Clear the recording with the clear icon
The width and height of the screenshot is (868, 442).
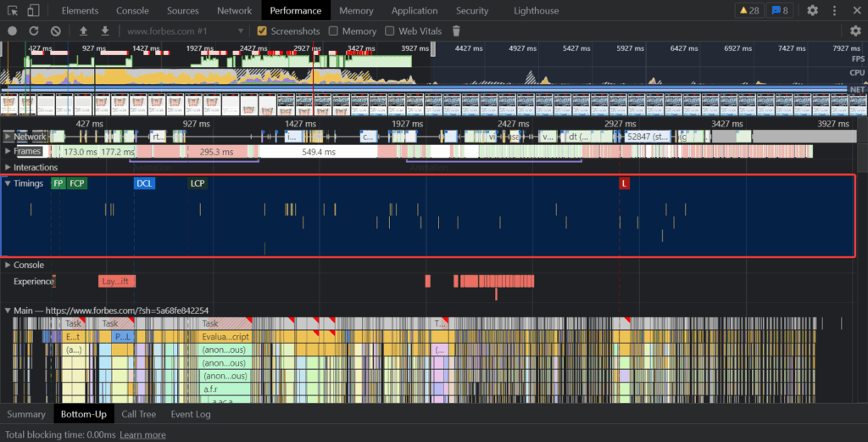tap(55, 31)
